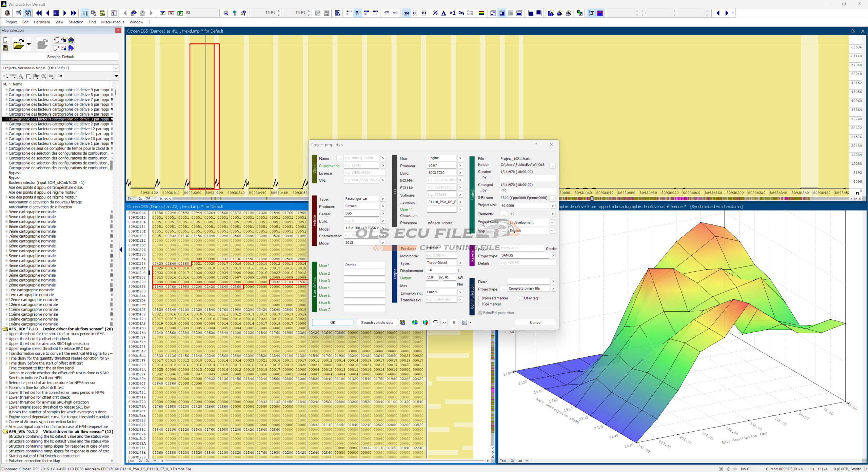Click the binoculars search icon in toolbar

(x=134, y=13)
